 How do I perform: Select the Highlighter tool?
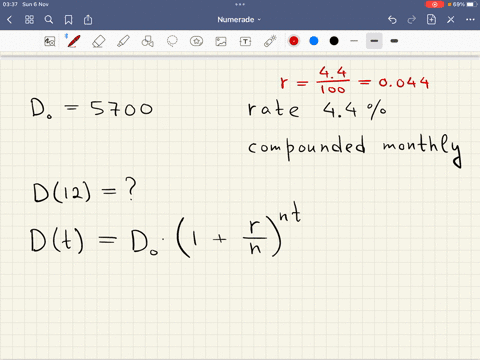(x=123, y=41)
